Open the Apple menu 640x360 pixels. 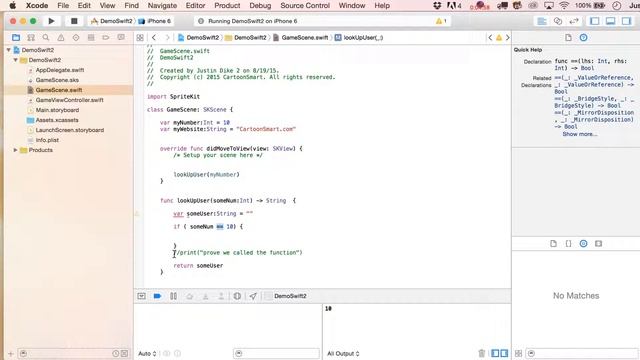13,6
